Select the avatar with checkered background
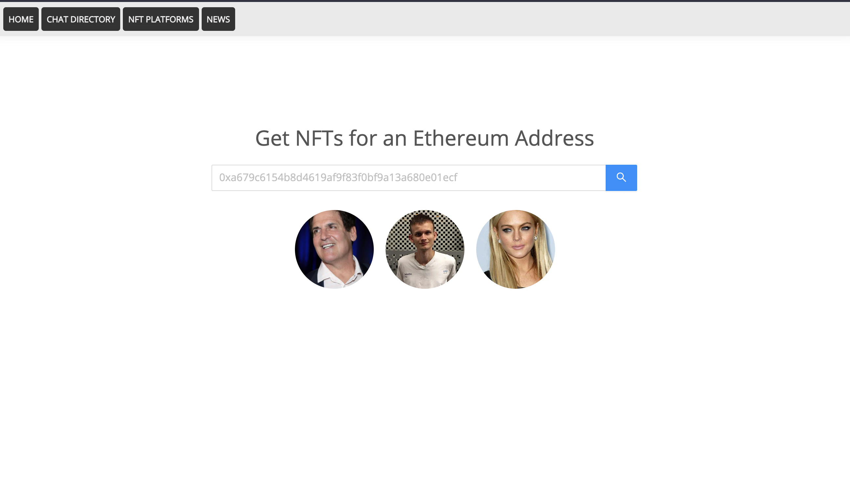 tap(425, 249)
